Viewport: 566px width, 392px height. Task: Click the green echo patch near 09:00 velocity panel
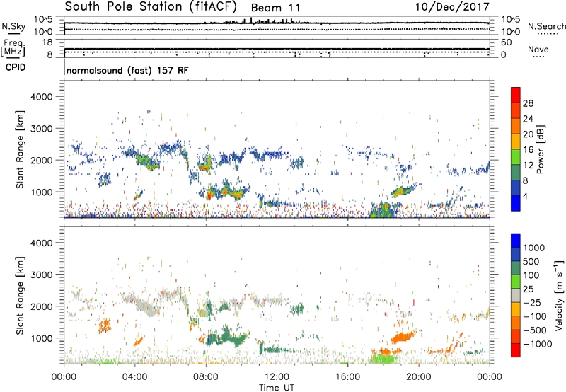[x=226, y=338]
